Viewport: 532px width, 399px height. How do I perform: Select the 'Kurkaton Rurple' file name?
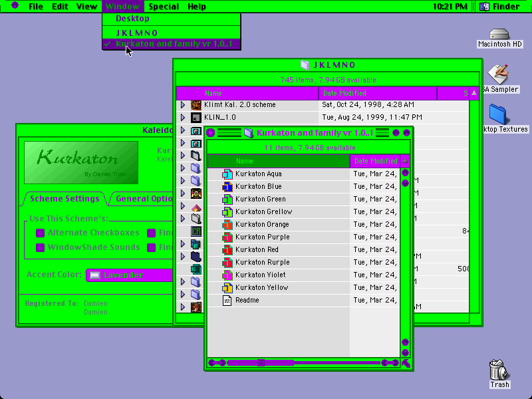(262, 263)
